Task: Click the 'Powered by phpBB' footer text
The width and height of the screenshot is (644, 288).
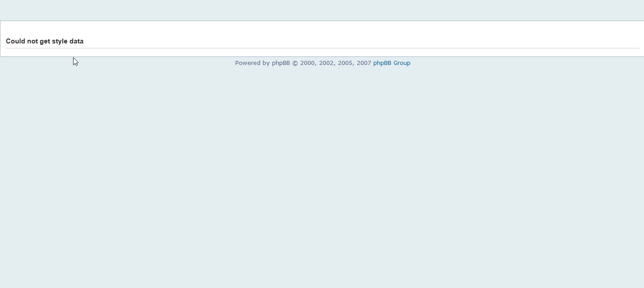Action: [x=263, y=63]
